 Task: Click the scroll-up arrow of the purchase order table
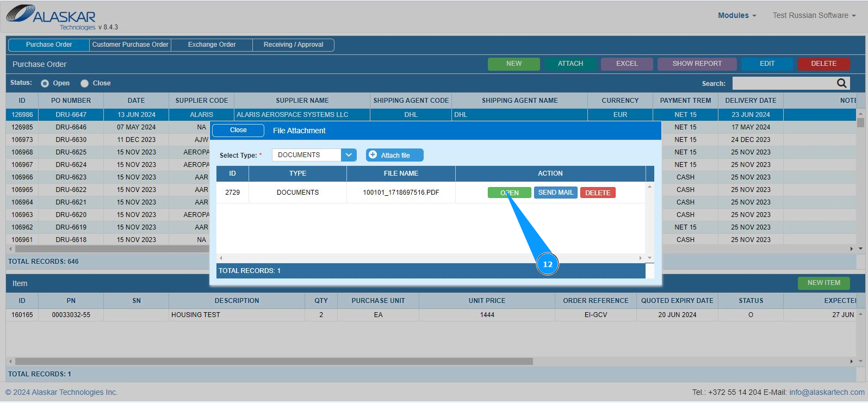tap(860, 114)
